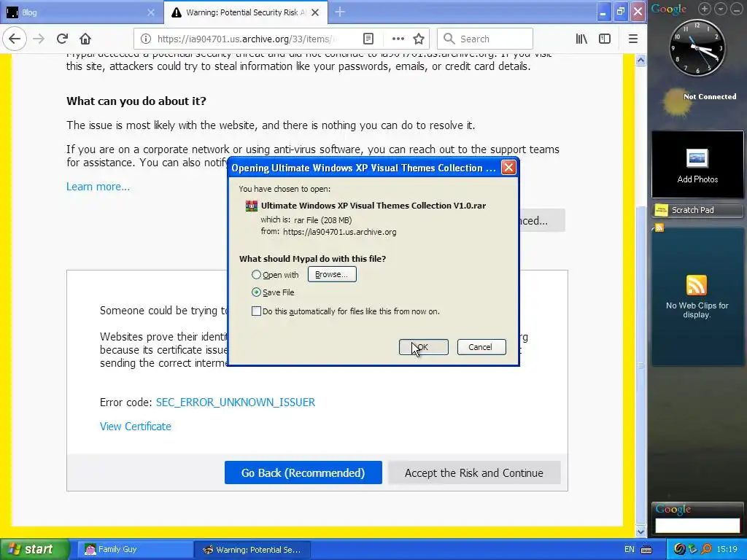Click Browse... in download dialog
The height and width of the screenshot is (560, 747).
pos(332,274)
